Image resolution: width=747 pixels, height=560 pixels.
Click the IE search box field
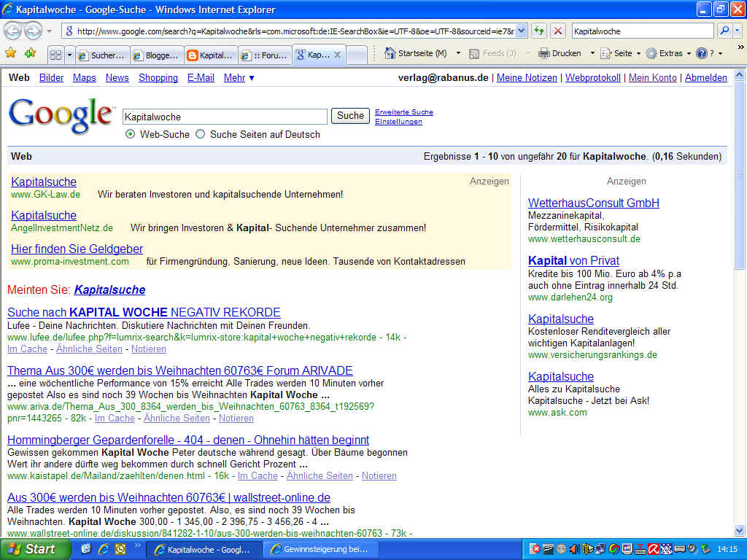[642, 31]
